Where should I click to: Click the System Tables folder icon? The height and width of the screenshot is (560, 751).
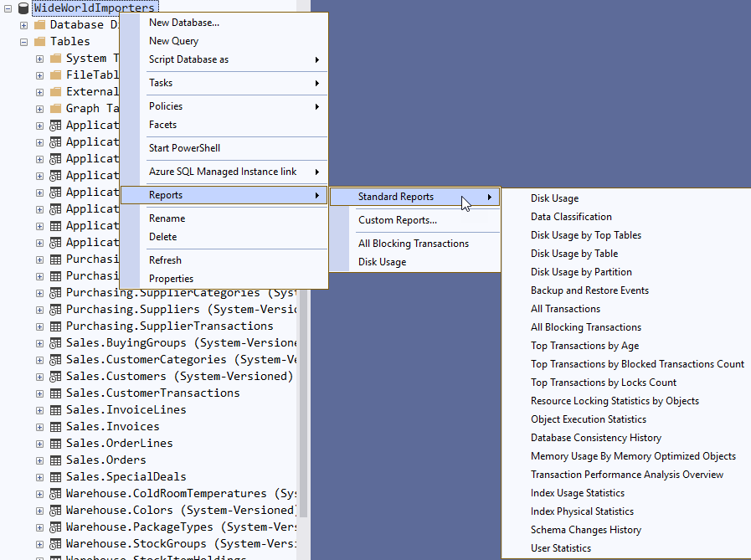point(55,59)
